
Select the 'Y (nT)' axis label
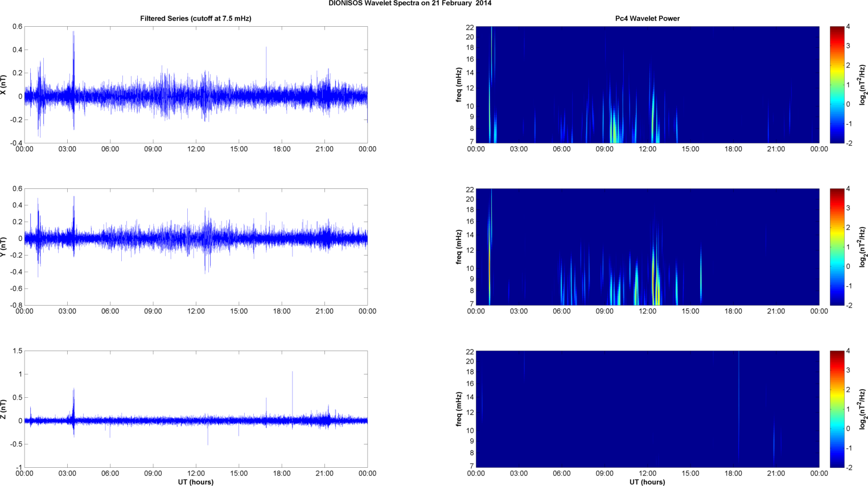[x=4, y=247]
